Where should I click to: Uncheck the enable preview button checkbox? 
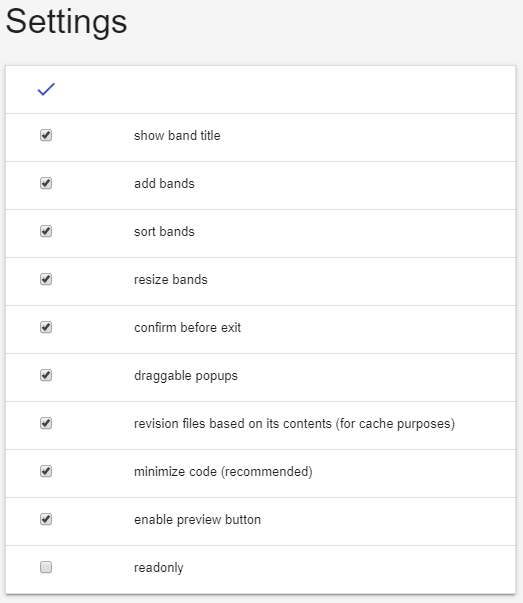(x=46, y=519)
